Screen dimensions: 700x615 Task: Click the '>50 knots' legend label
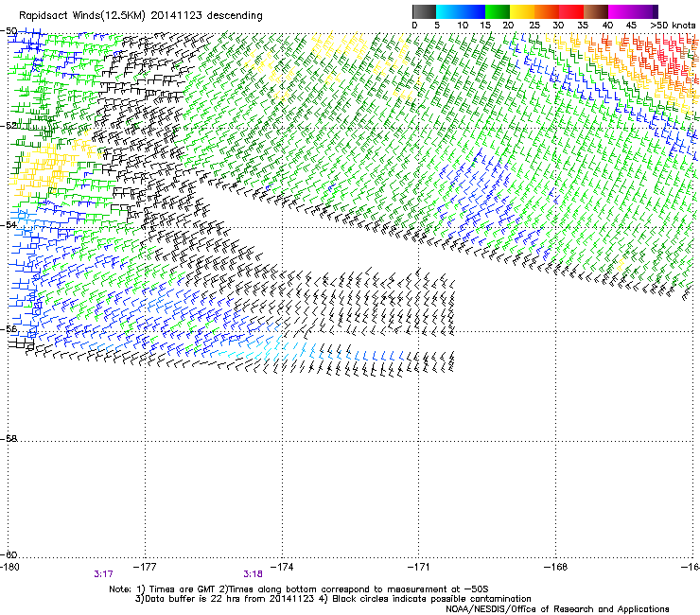[673, 26]
